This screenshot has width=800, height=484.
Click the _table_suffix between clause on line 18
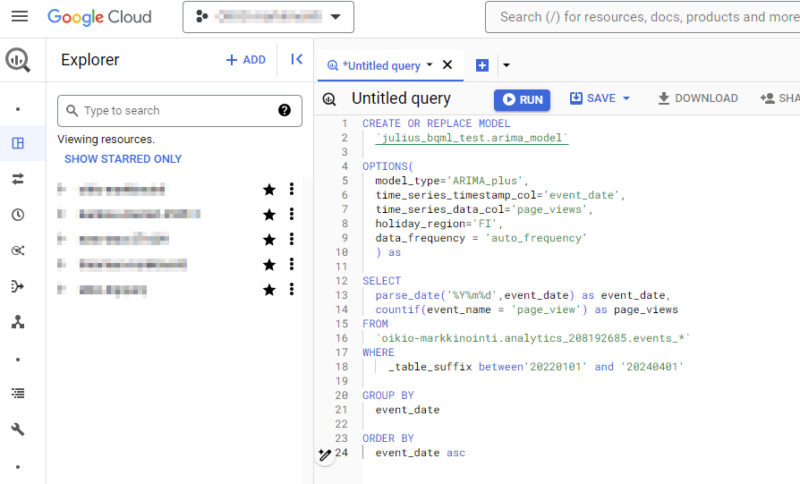tap(536, 367)
